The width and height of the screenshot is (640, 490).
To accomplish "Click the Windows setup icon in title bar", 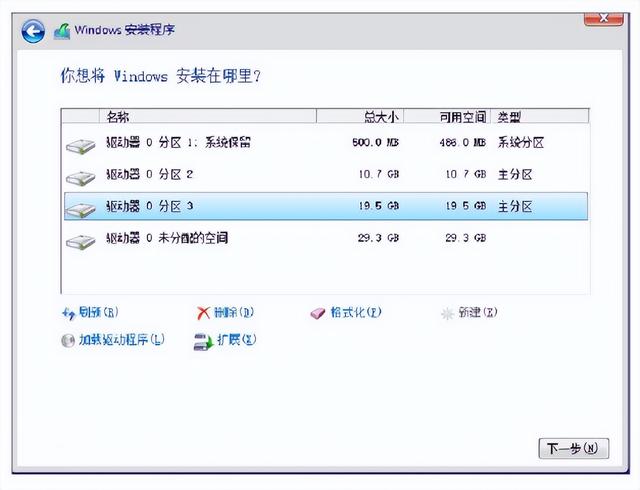I will [62, 31].
